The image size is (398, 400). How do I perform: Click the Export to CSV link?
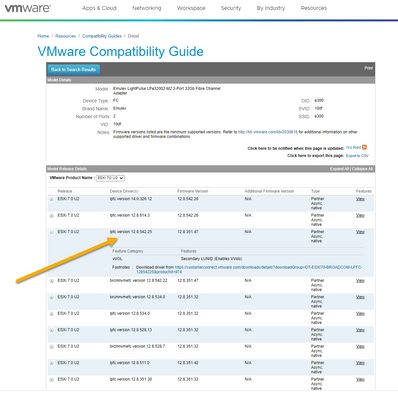(357, 156)
